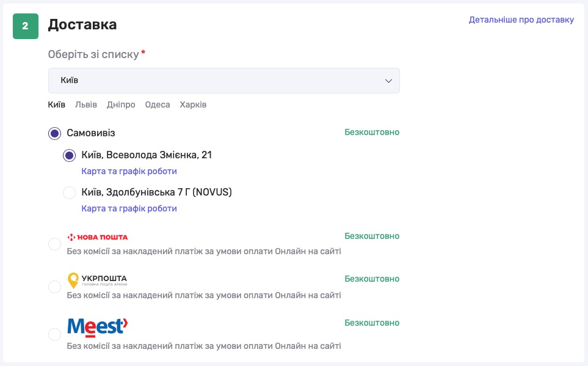588x366 pixels.
Task: Open map and schedule for Змієнка address
Action: pyautogui.click(x=129, y=171)
